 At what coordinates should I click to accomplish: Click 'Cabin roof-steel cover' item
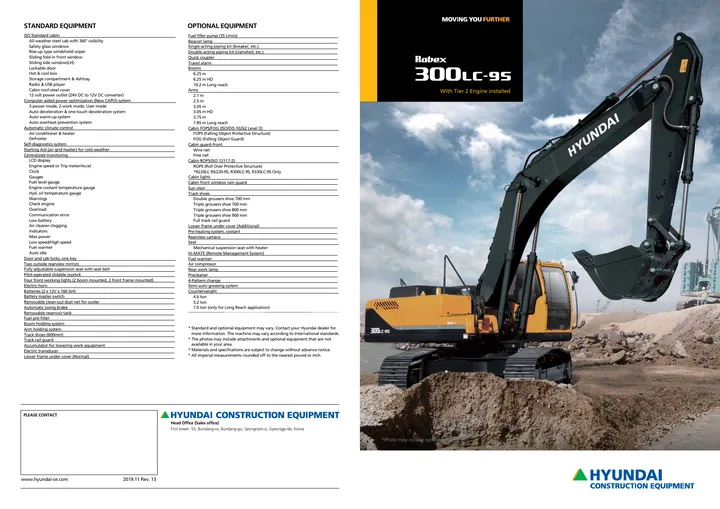pyautogui.click(x=50, y=90)
